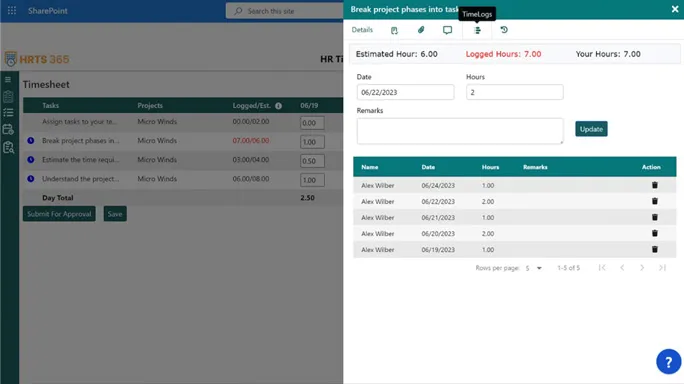This screenshot has height=384, width=684.
Task: Open the TimeLogs tab icon
Action: [x=477, y=30]
